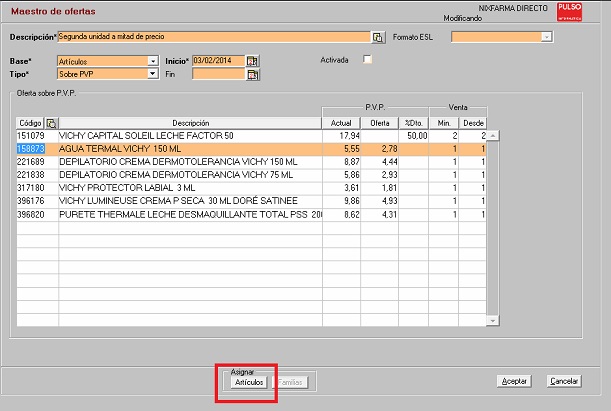
Task: Click DEPILATORIO CREMA DERMOTOLERANCIA VICHY 75 ML
Action: point(176,175)
